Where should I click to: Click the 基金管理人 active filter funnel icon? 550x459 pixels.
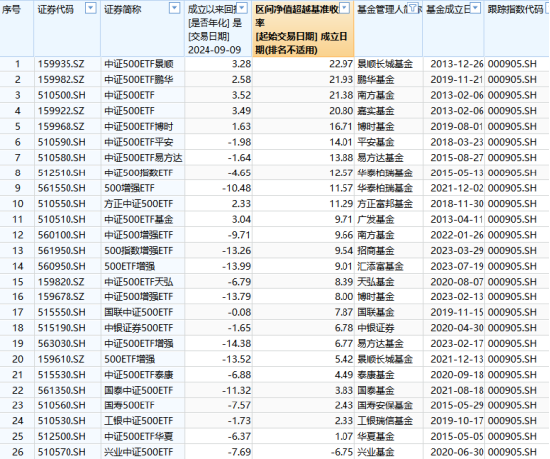point(413,8)
